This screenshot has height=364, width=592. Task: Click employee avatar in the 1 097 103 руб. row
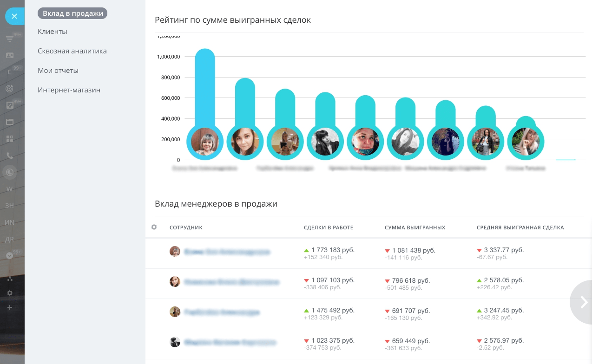(175, 282)
